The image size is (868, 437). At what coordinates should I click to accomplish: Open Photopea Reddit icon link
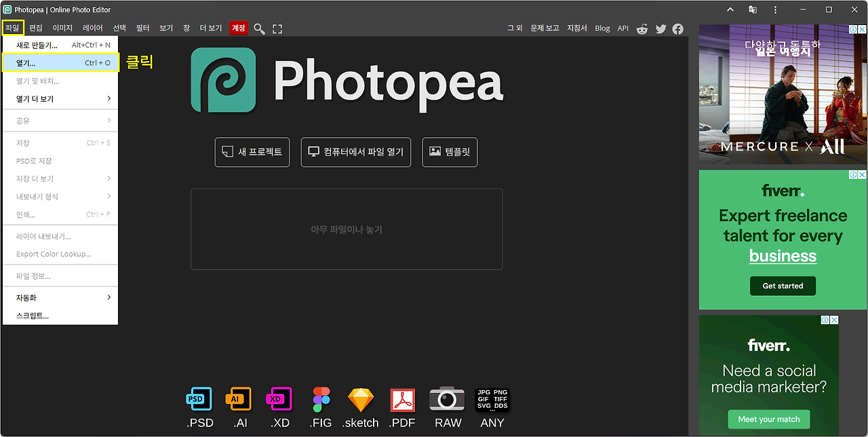[642, 28]
